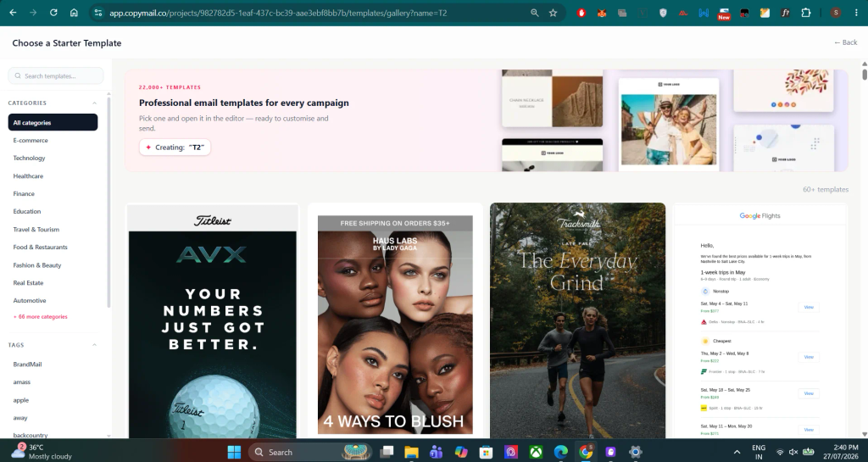Select the Education category
868x462 pixels.
click(27, 211)
